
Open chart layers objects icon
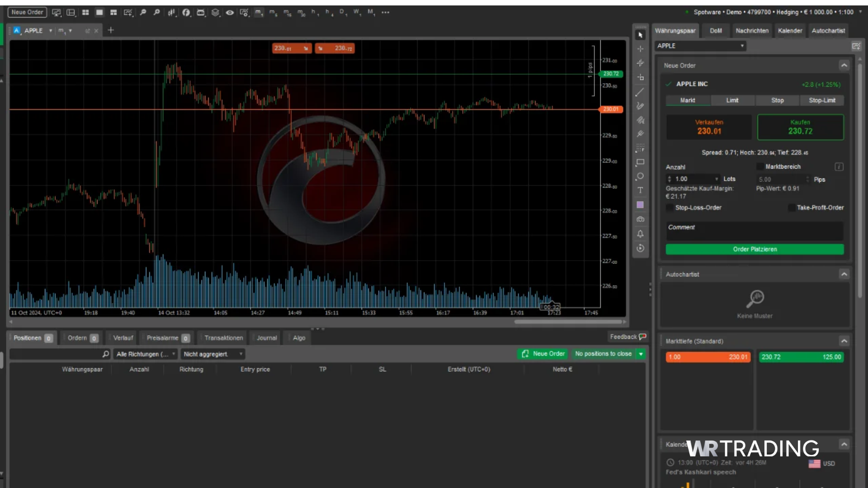click(216, 12)
